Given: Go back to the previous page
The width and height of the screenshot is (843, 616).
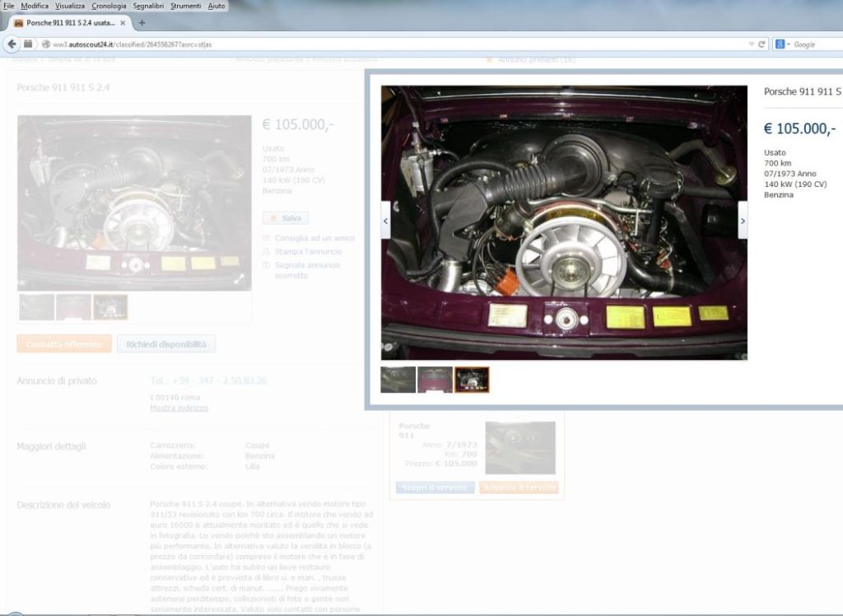Looking at the screenshot, I should [12, 44].
